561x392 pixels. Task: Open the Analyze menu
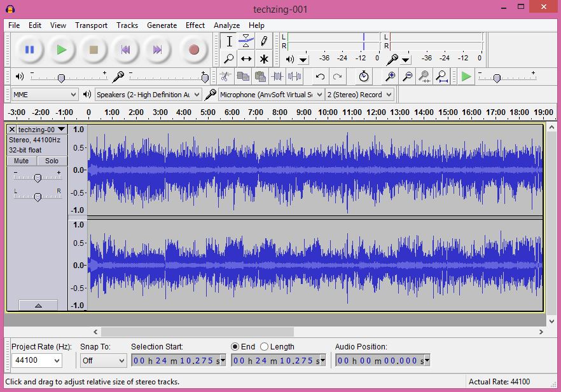[227, 25]
